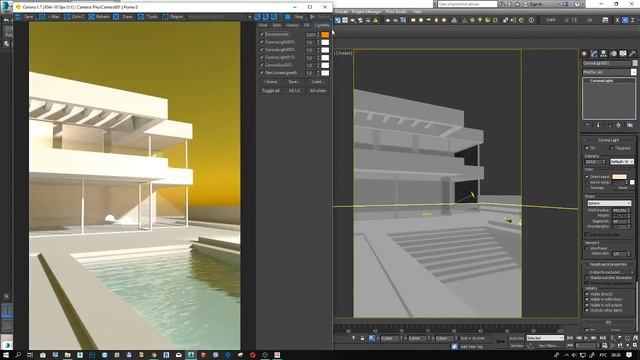This screenshot has height=360, width=640.
Task: Open the History tab
Action: pos(292,25)
